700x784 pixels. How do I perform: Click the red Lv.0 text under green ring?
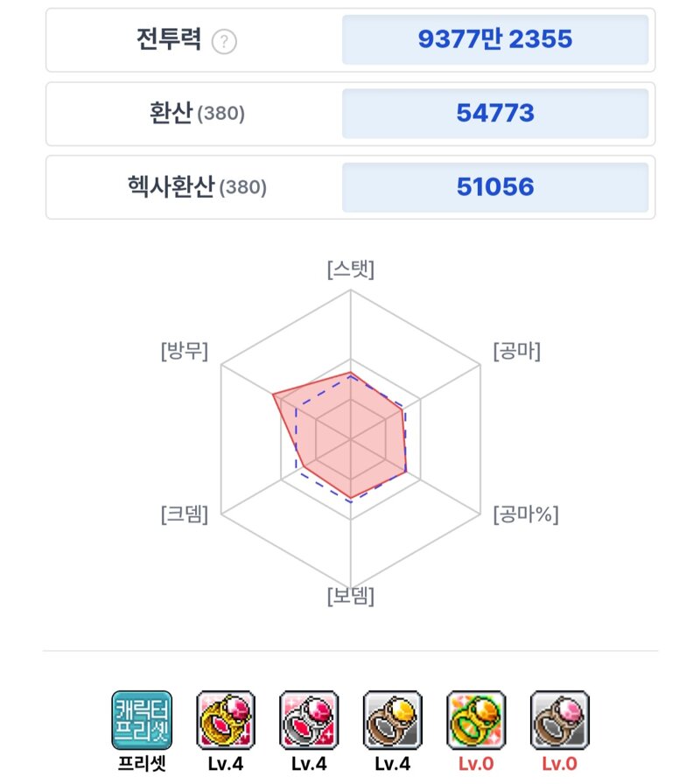tap(476, 764)
